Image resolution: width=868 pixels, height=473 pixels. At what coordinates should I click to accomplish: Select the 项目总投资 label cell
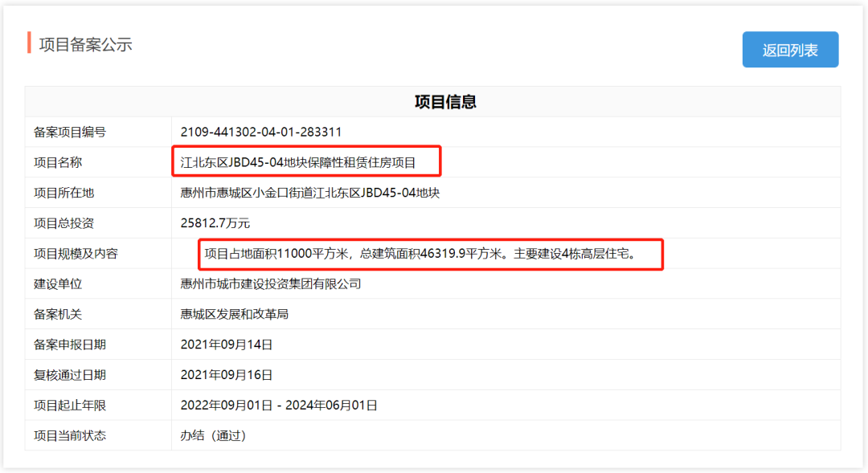click(98, 223)
